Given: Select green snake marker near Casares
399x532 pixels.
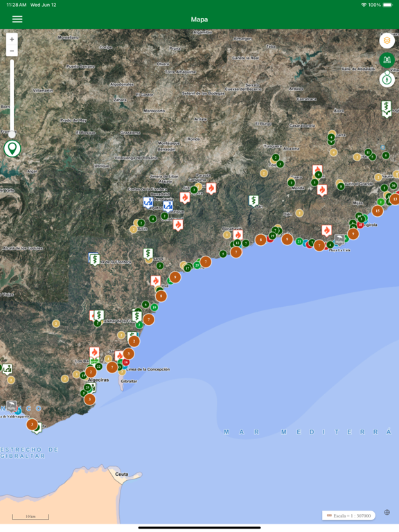Looking at the screenshot, I should coord(148,254).
